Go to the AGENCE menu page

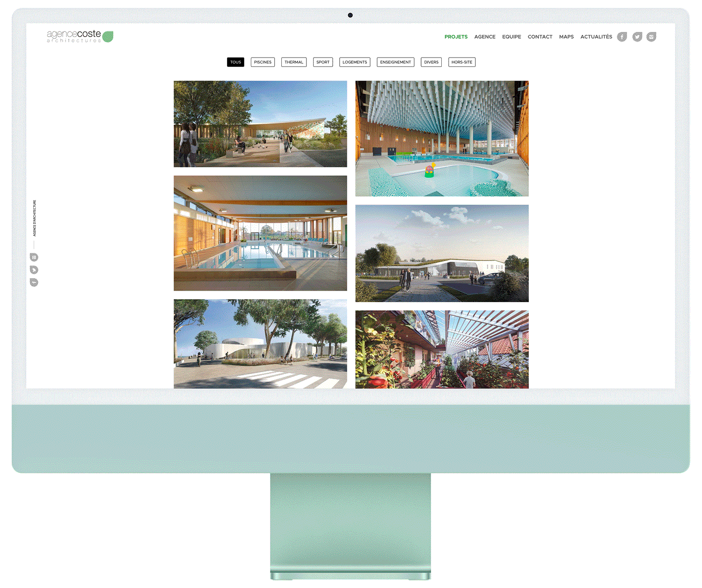point(485,37)
